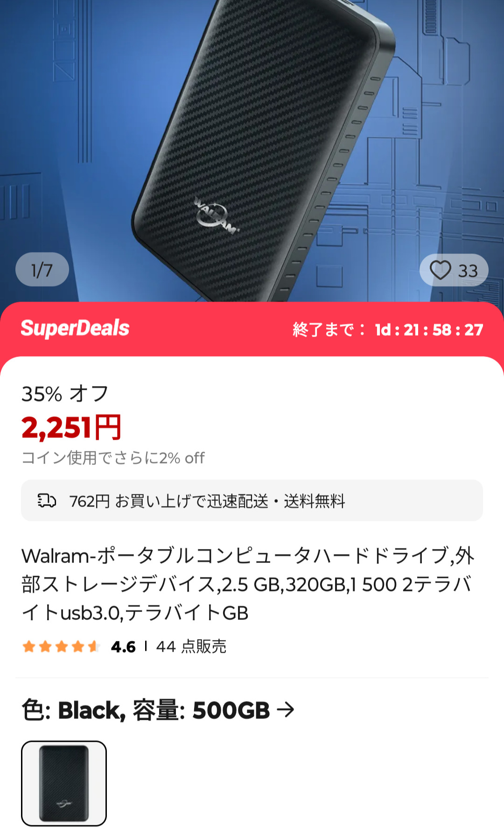Click the arrow next to 500GB

(286, 710)
